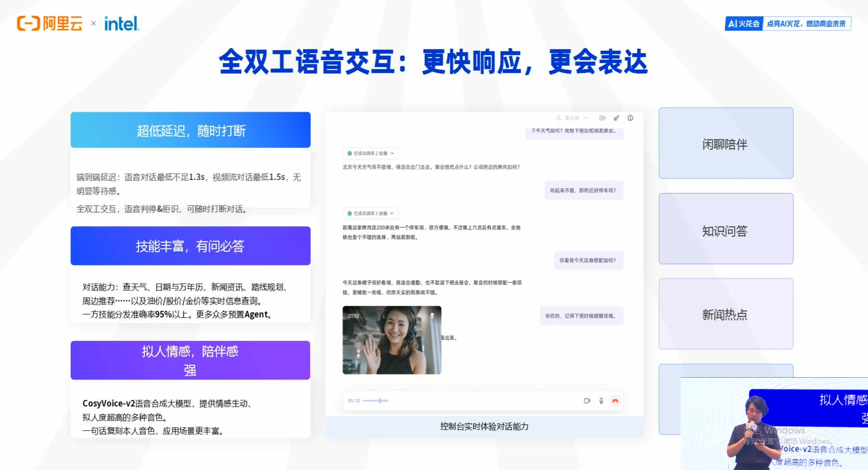Click the waveform visualizer next to the timer
This screenshot has height=470, width=868.
376,401
